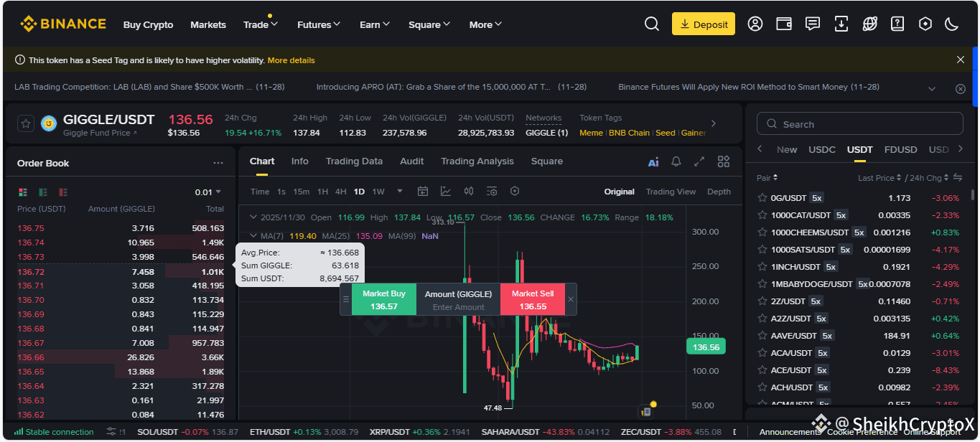
Task: Expand the announcements ticker chevron
Action: tap(932, 88)
